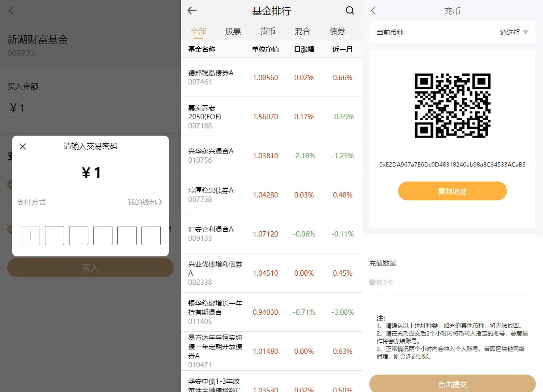Click the net value 0.94030
The height and width of the screenshot is (392, 543).
[265, 312]
